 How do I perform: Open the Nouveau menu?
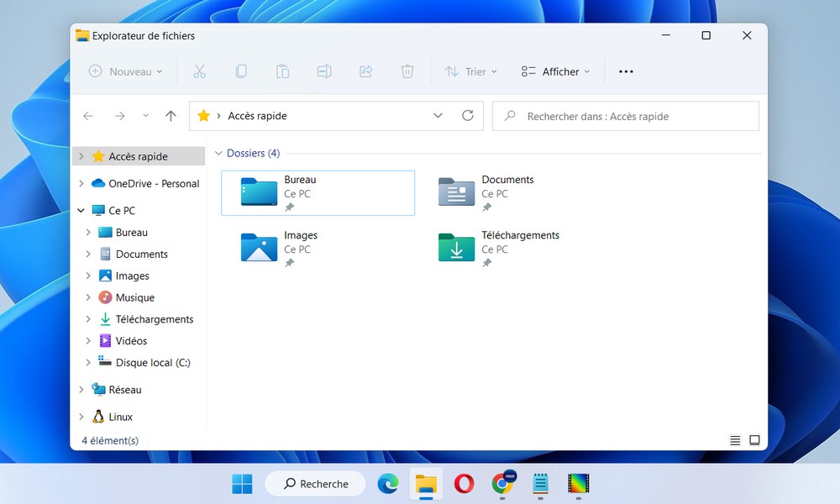pos(124,71)
